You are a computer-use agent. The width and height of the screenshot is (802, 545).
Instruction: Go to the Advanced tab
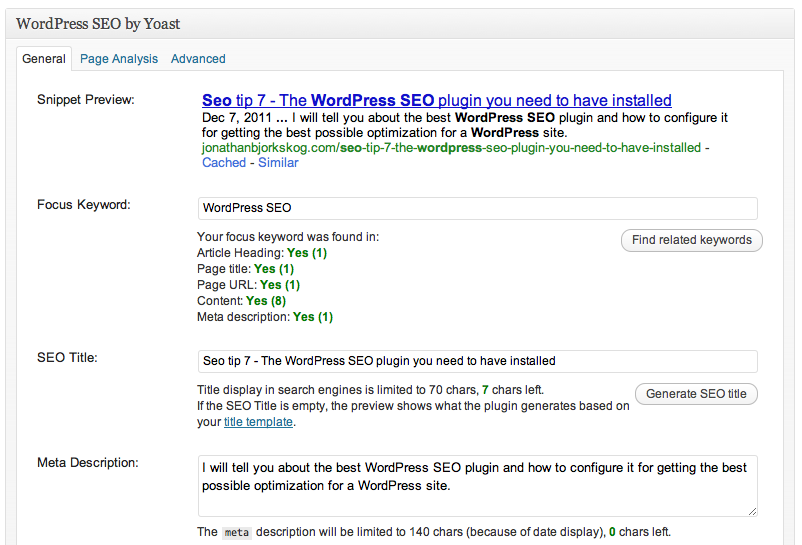(x=198, y=59)
